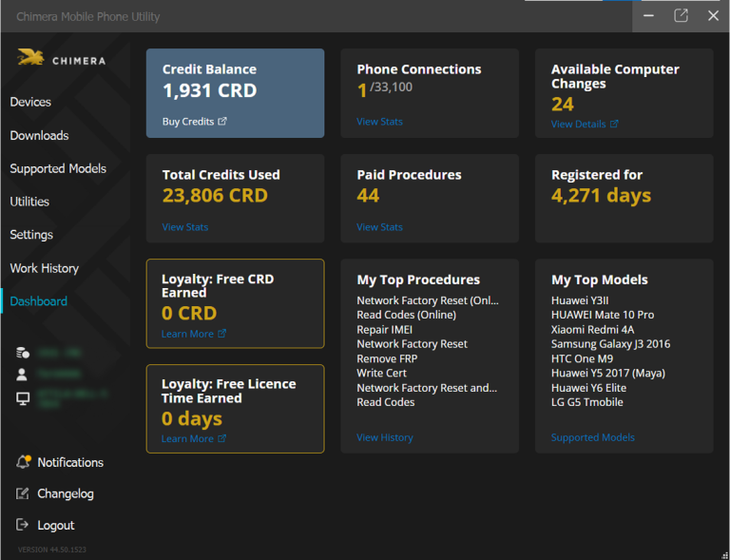Click the credits coin stack icon in sidebar
Screen dimensions: 730x560
point(24,353)
